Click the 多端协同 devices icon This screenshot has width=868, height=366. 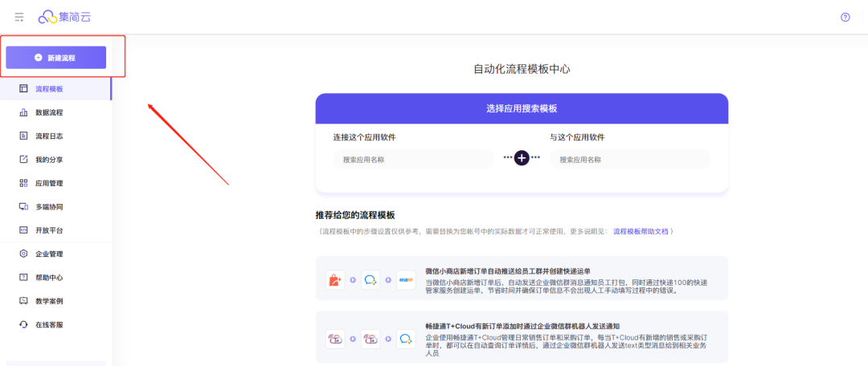23,207
